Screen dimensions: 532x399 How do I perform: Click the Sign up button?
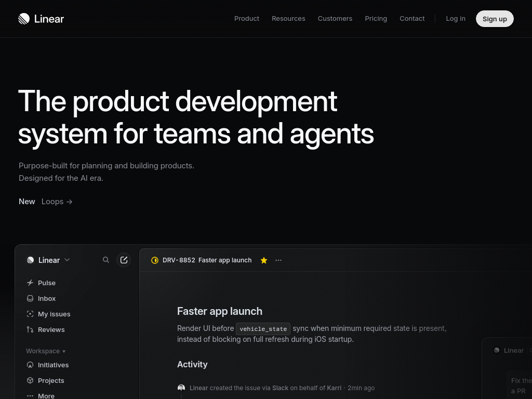[495, 19]
